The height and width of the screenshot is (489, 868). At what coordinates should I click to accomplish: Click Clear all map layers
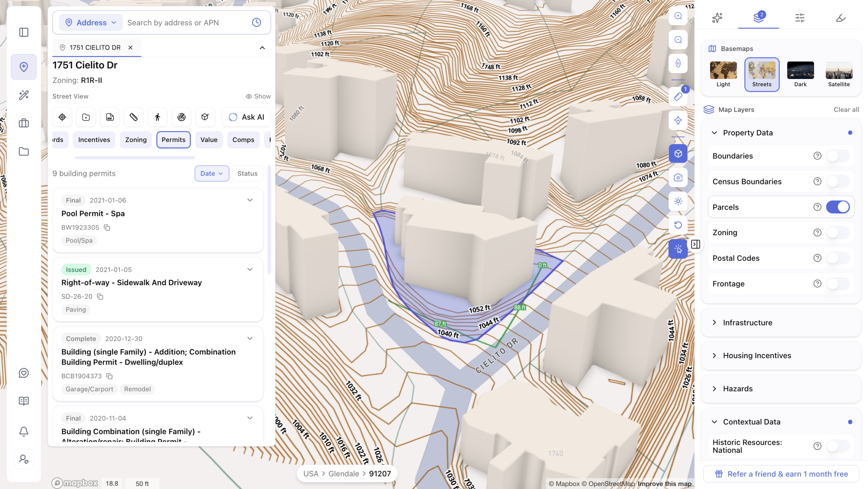pyautogui.click(x=846, y=110)
